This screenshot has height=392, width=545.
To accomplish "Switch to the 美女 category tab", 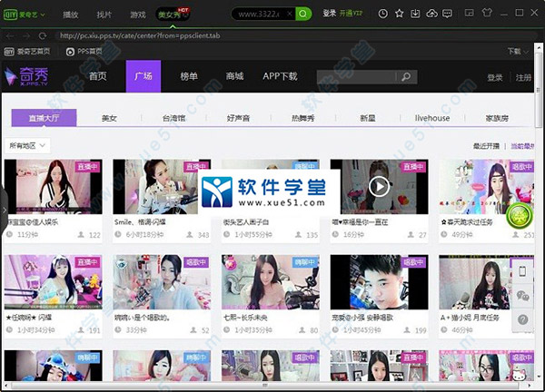I will tap(109, 118).
